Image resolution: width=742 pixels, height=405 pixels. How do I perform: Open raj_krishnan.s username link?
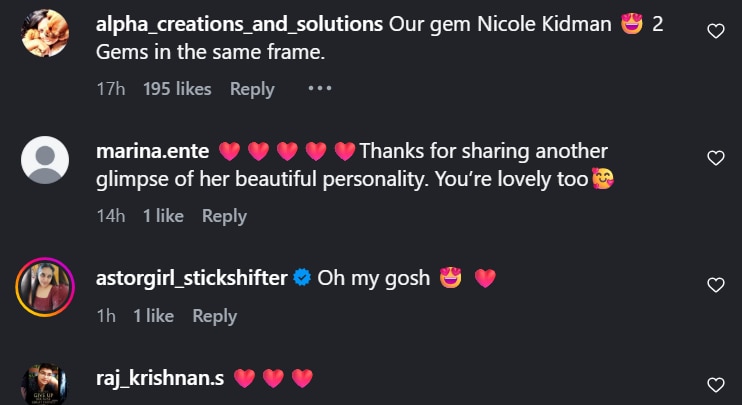[160, 379]
